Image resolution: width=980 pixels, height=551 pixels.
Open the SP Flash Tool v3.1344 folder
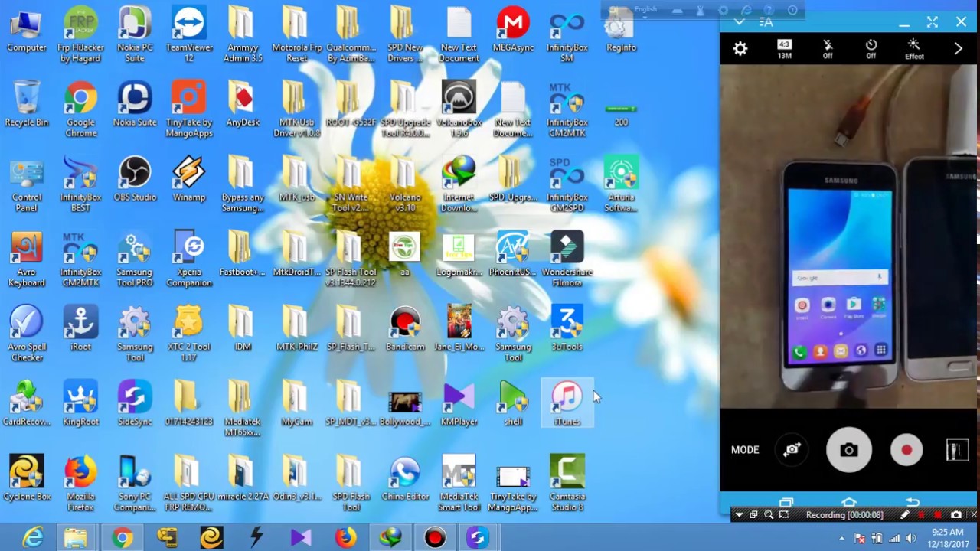tap(351, 259)
